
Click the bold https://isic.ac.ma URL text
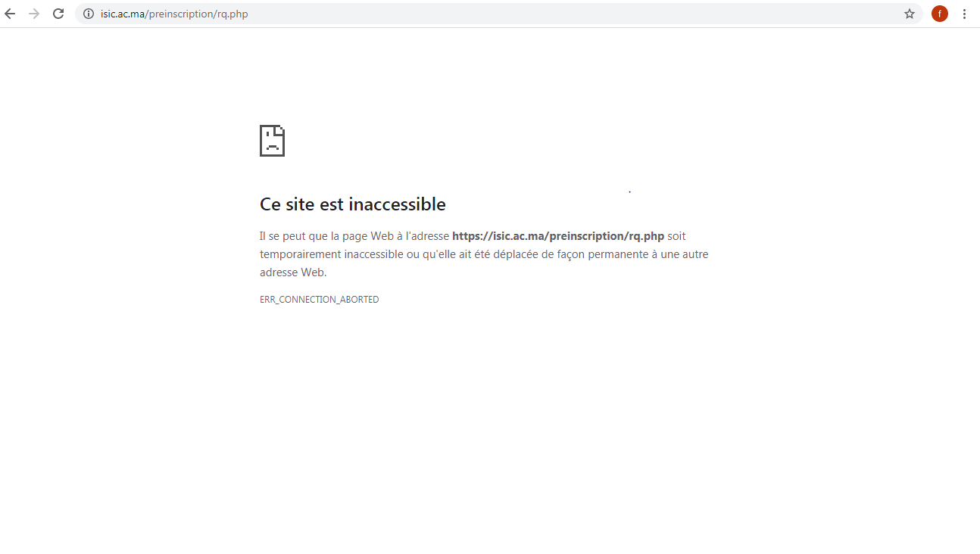coord(557,236)
